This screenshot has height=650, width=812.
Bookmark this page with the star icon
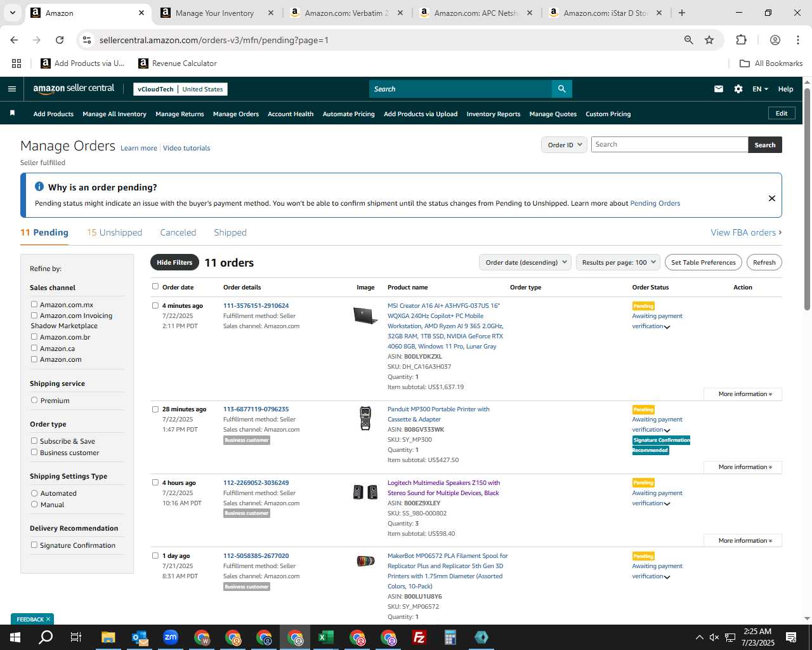click(709, 40)
